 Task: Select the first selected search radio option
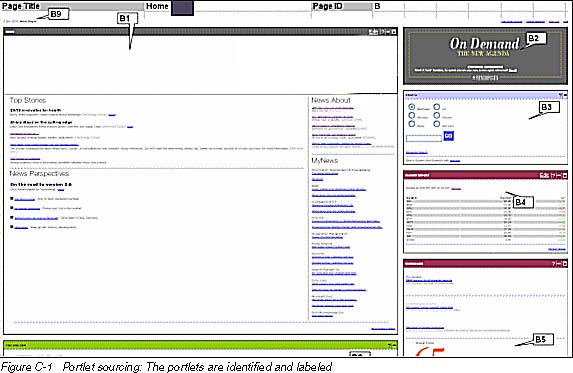coord(412,107)
